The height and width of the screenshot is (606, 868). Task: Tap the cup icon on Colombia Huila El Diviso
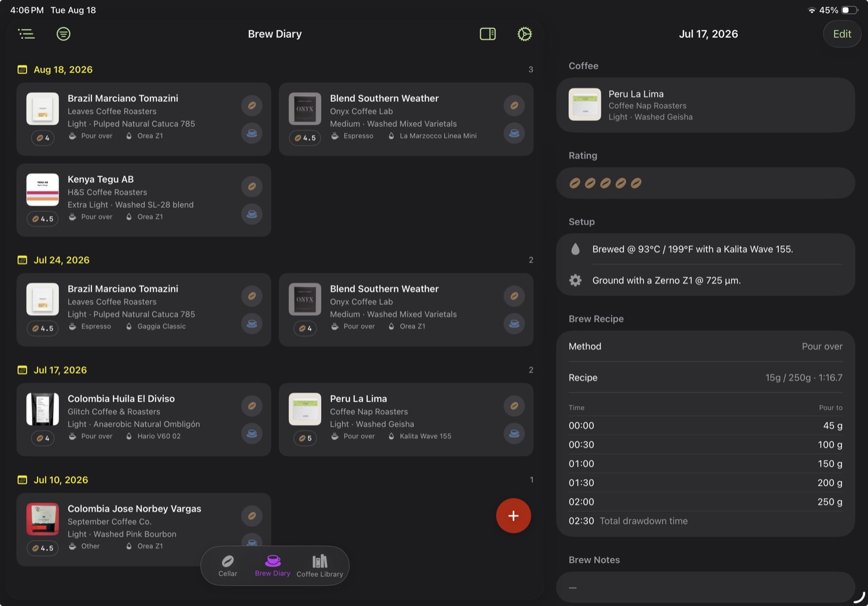click(x=252, y=434)
